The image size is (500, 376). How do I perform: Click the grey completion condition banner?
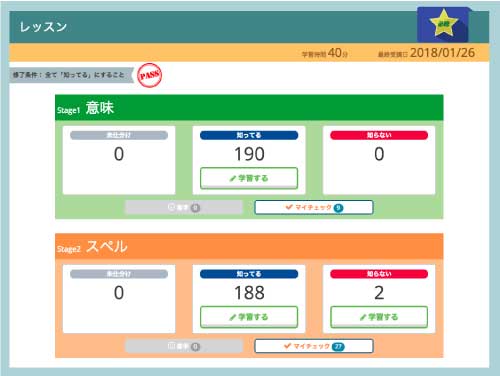coord(72,75)
